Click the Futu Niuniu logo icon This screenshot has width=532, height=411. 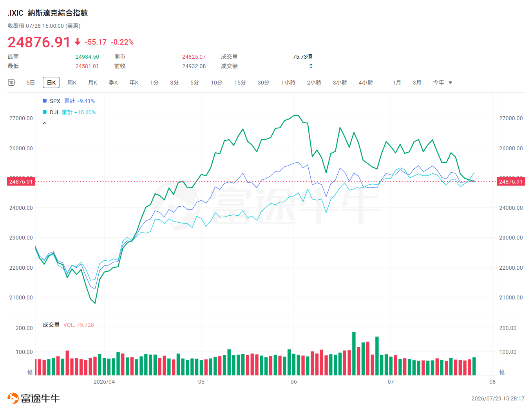[x=13, y=398]
